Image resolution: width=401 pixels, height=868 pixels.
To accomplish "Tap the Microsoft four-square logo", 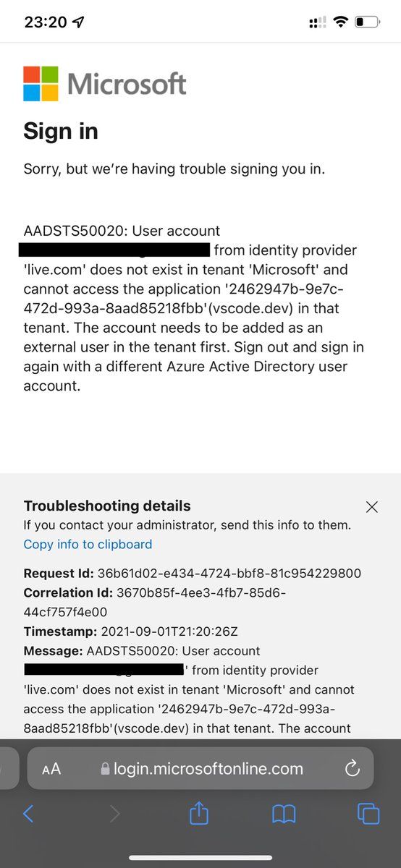I will pyautogui.click(x=41, y=83).
